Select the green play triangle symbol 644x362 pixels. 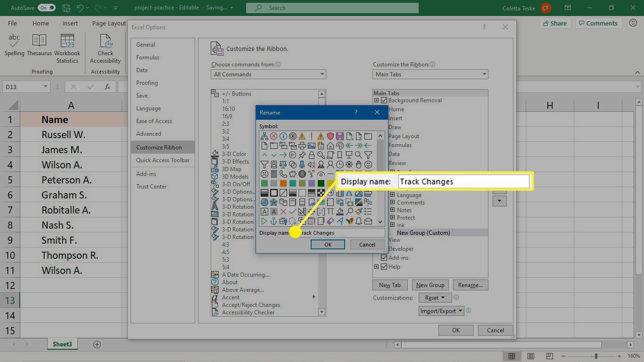264,221
